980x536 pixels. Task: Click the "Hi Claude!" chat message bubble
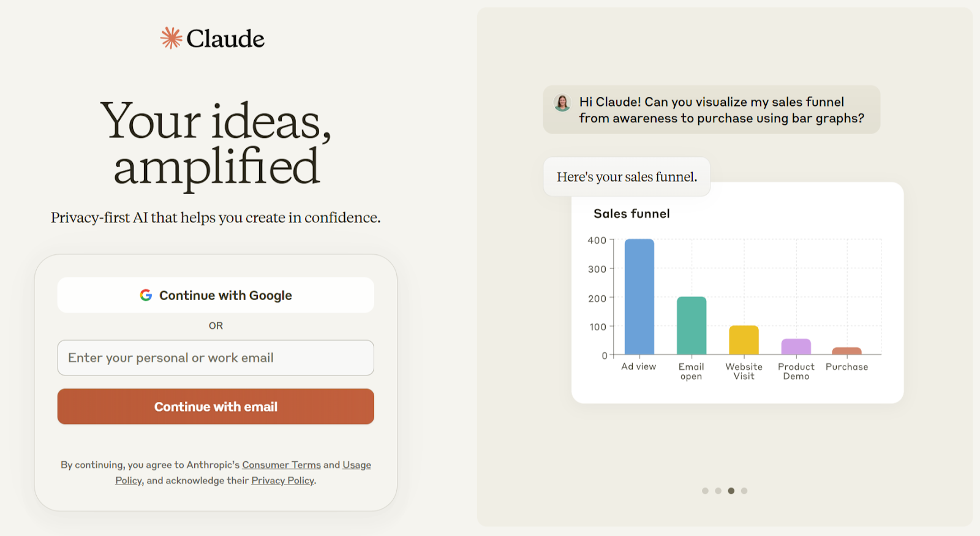[712, 110]
